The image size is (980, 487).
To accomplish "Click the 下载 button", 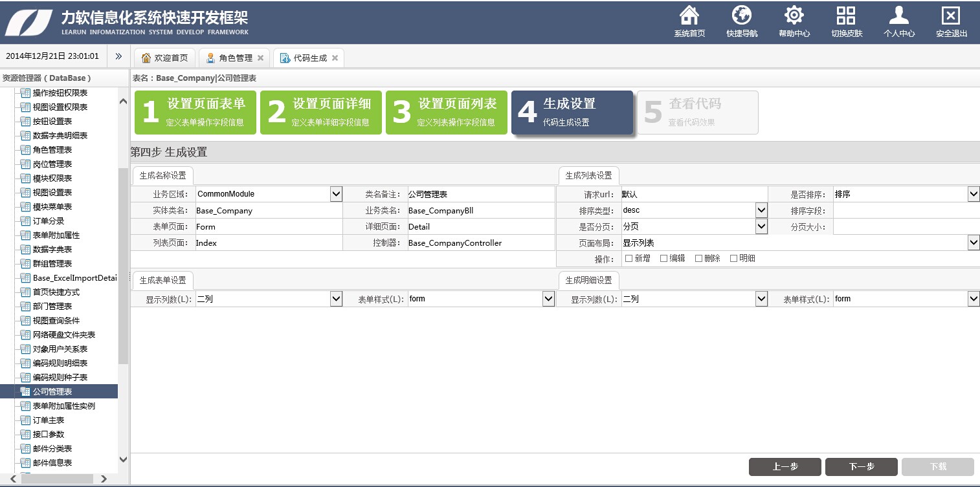I will [938, 467].
